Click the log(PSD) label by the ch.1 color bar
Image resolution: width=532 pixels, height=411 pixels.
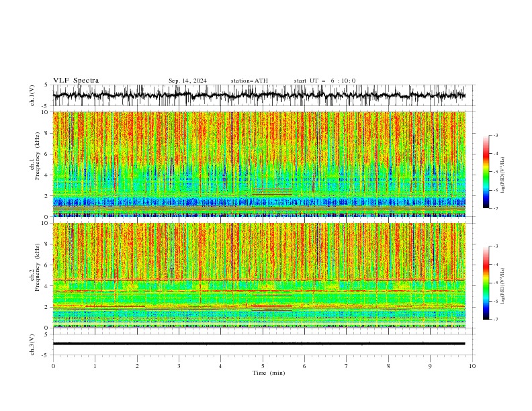click(503, 175)
